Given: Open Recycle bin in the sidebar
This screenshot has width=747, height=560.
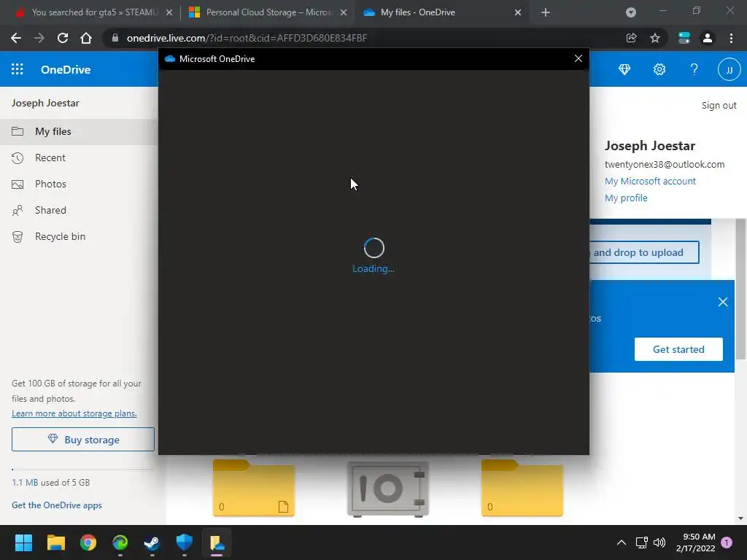Looking at the screenshot, I should 79,236.
